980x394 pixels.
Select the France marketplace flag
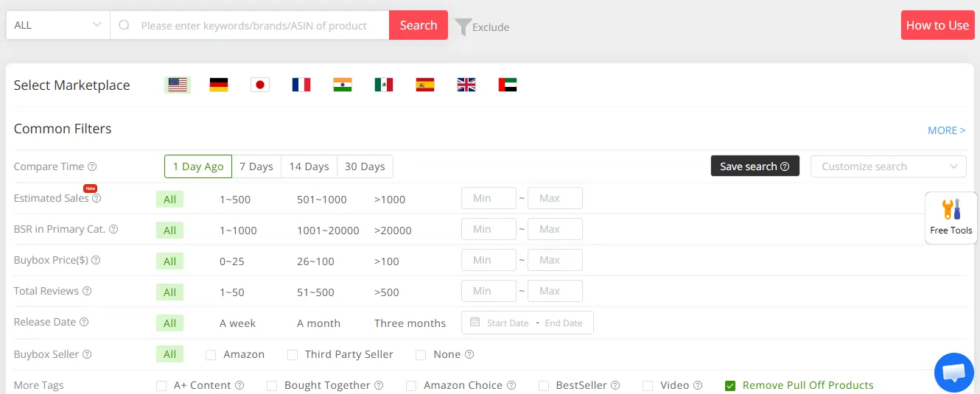pos(301,85)
